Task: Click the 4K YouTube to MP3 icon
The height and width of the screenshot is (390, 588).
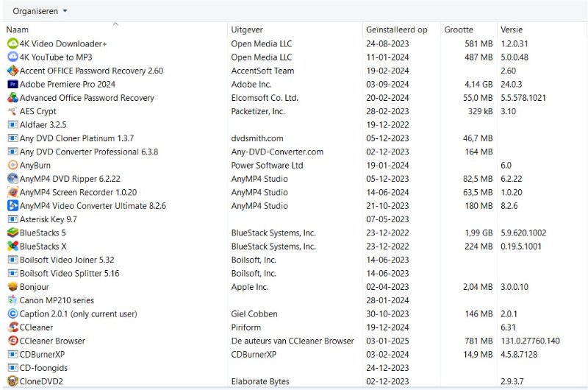Action: pyautogui.click(x=12, y=57)
